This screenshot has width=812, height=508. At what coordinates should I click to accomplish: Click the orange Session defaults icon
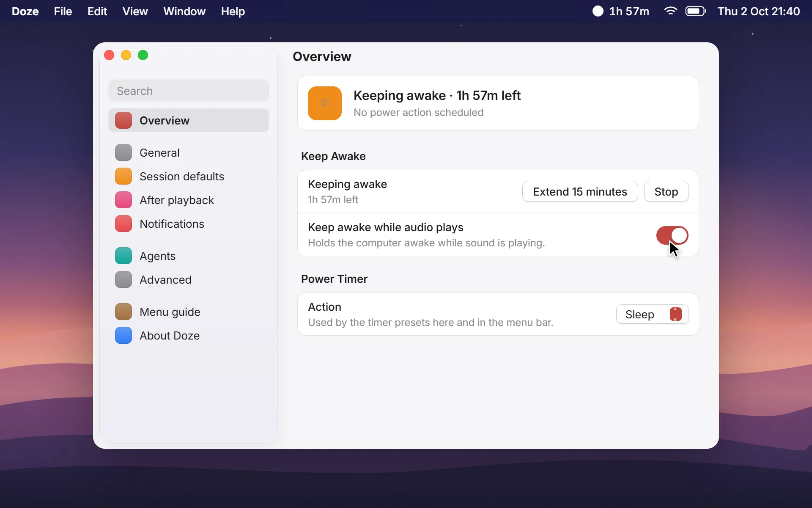pyautogui.click(x=123, y=176)
